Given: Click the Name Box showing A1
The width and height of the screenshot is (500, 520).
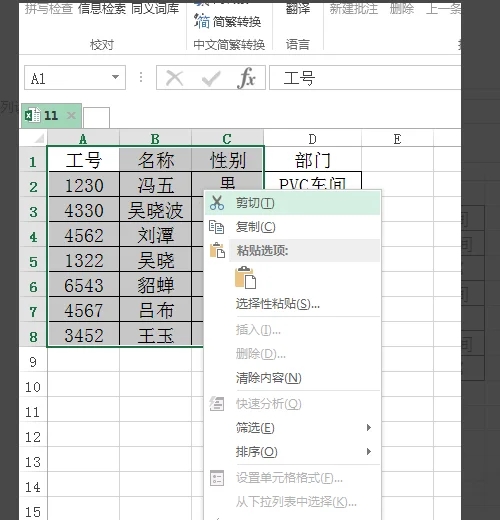Looking at the screenshot, I should [x=75, y=77].
